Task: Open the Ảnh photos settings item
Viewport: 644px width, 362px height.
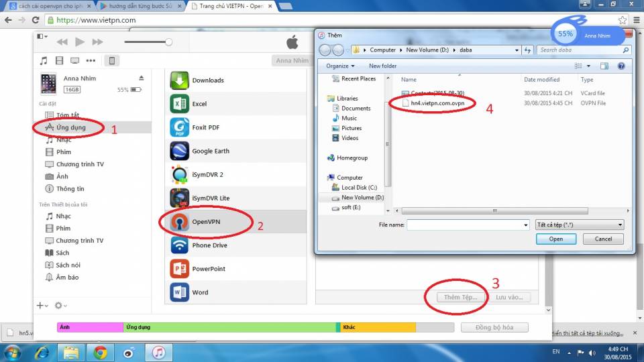Action: (62, 176)
